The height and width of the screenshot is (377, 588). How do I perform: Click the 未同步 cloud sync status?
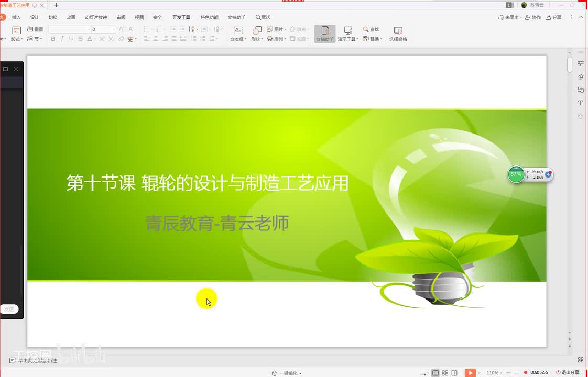[509, 17]
